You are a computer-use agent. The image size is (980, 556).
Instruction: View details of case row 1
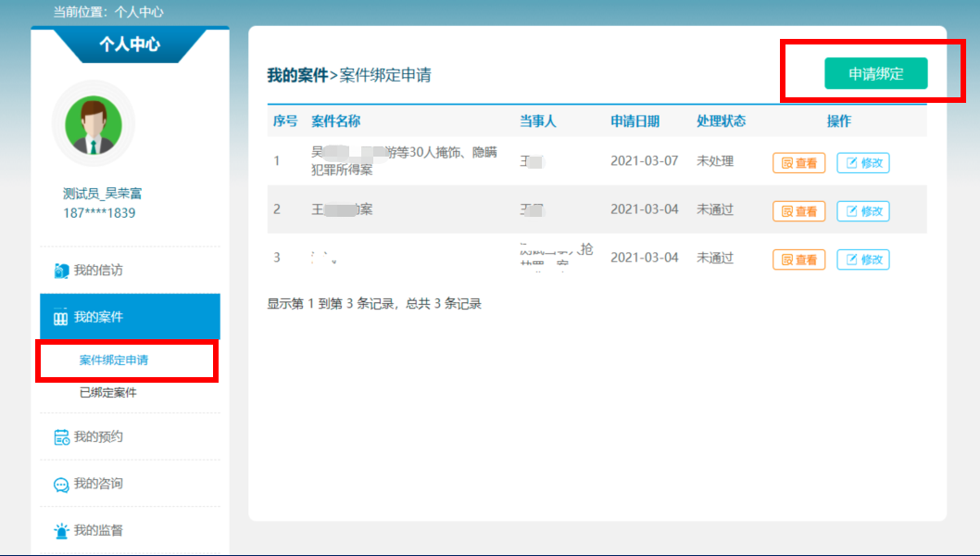pos(798,163)
